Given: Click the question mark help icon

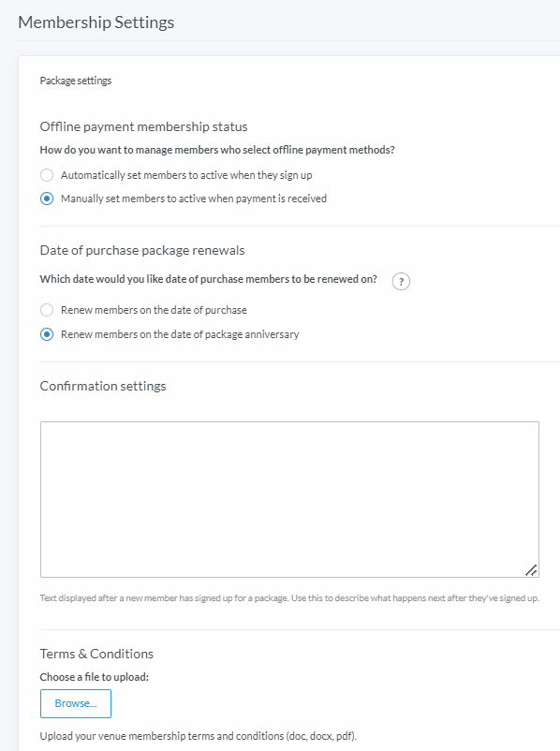Looking at the screenshot, I should pos(401,281).
